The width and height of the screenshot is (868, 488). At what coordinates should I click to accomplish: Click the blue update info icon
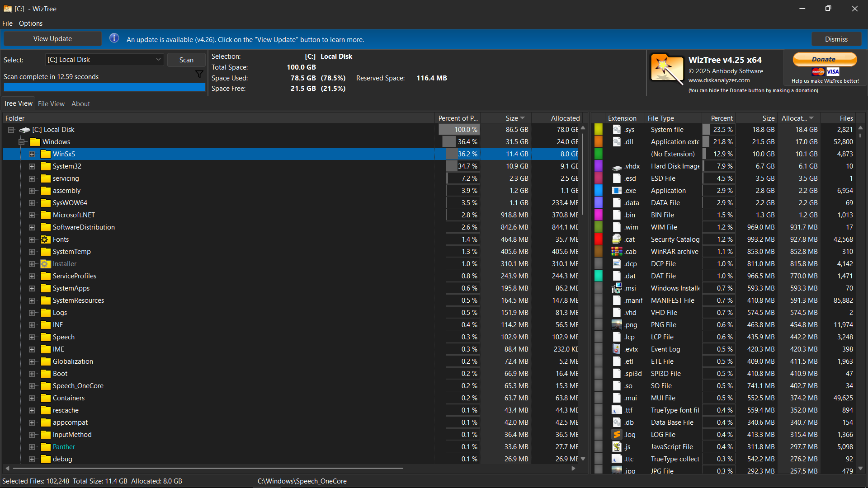click(x=114, y=38)
